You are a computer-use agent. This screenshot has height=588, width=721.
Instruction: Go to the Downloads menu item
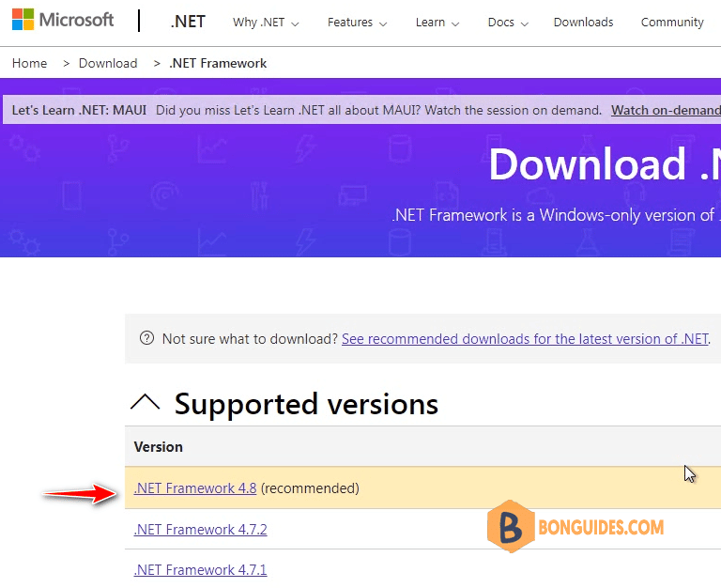[583, 23]
